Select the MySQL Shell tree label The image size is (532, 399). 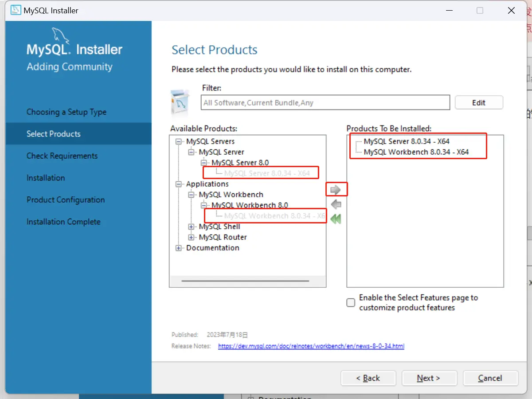pyautogui.click(x=219, y=227)
